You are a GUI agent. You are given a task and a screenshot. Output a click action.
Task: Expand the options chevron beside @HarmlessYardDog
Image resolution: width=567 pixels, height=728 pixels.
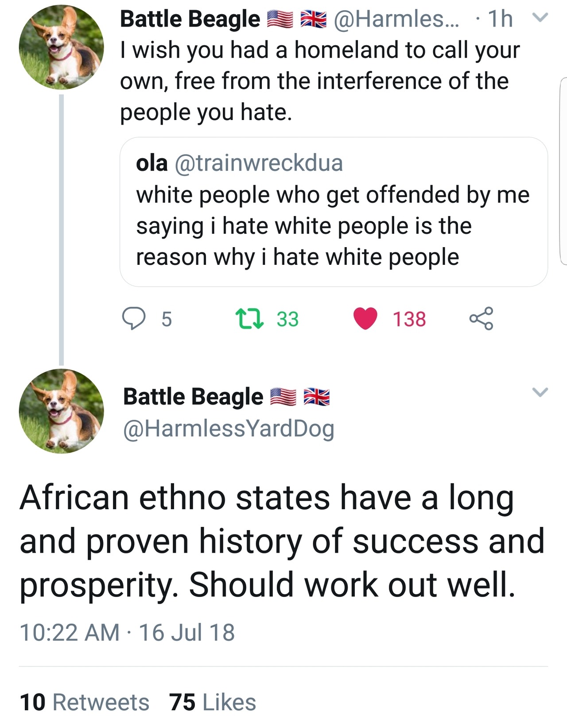[540, 392]
